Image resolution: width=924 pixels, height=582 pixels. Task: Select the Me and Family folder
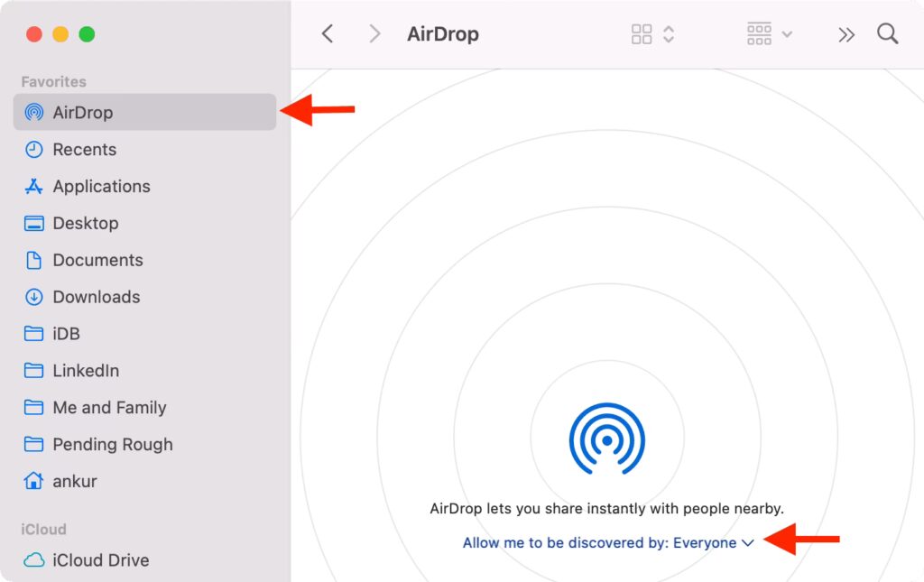click(109, 408)
